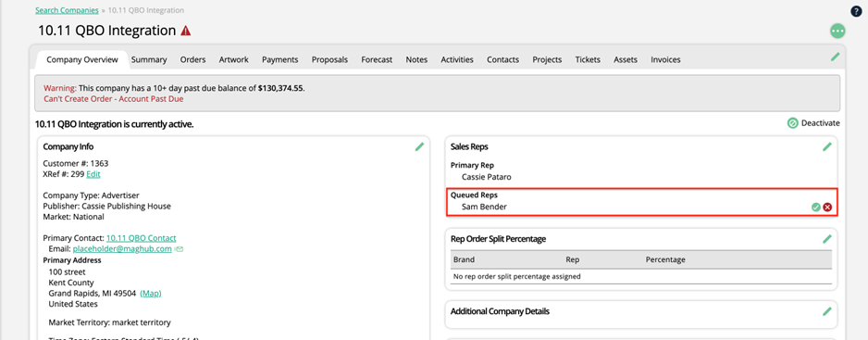Go to the Artwork tab

[233, 60]
